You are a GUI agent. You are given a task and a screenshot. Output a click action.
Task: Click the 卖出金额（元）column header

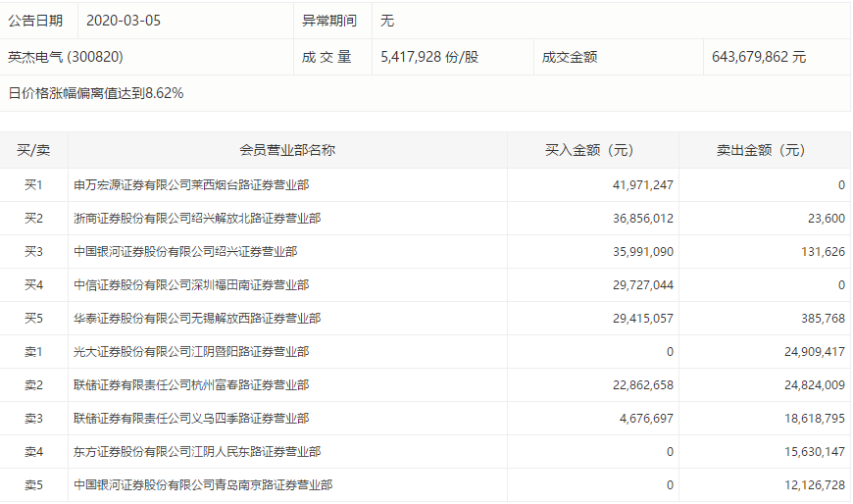[x=765, y=150]
